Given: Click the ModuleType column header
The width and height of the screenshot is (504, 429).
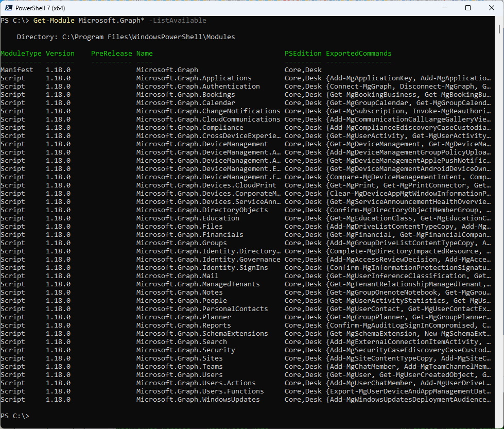Looking at the screenshot, I should point(21,54).
